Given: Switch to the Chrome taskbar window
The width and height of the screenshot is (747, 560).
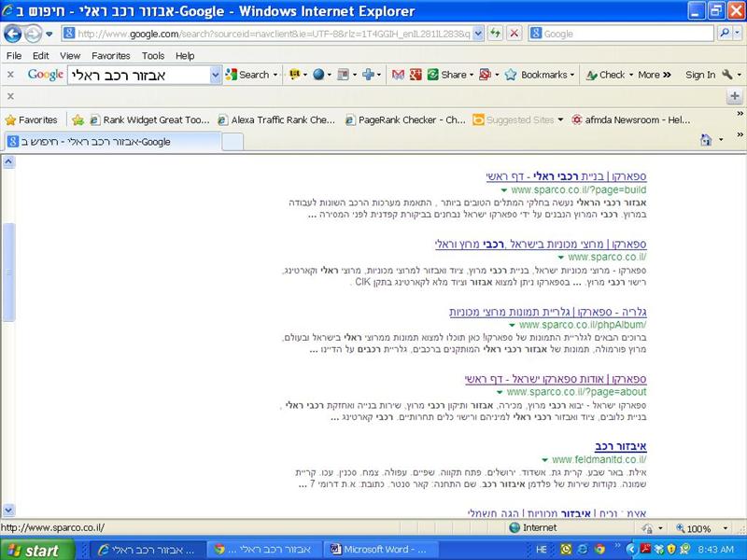Looking at the screenshot, I should pyautogui.click(x=264, y=550).
